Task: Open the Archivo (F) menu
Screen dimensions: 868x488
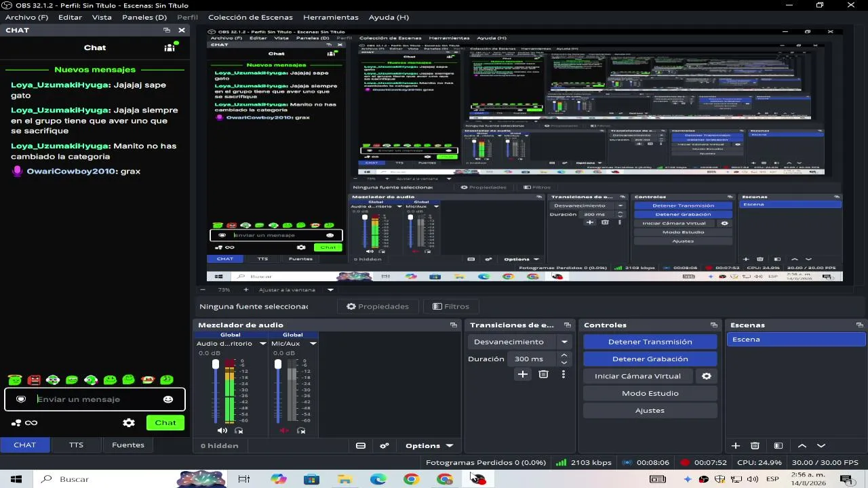Action: [26, 17]
